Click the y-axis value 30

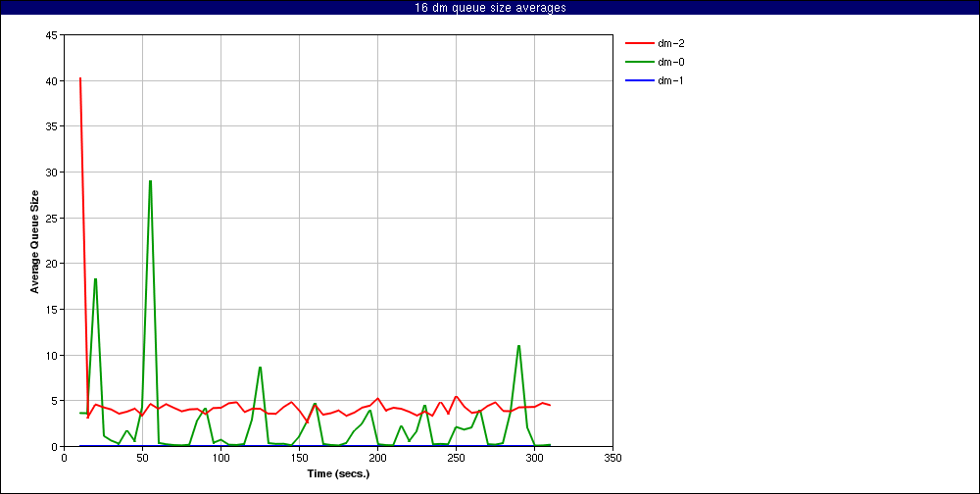[x=52, y=173]
